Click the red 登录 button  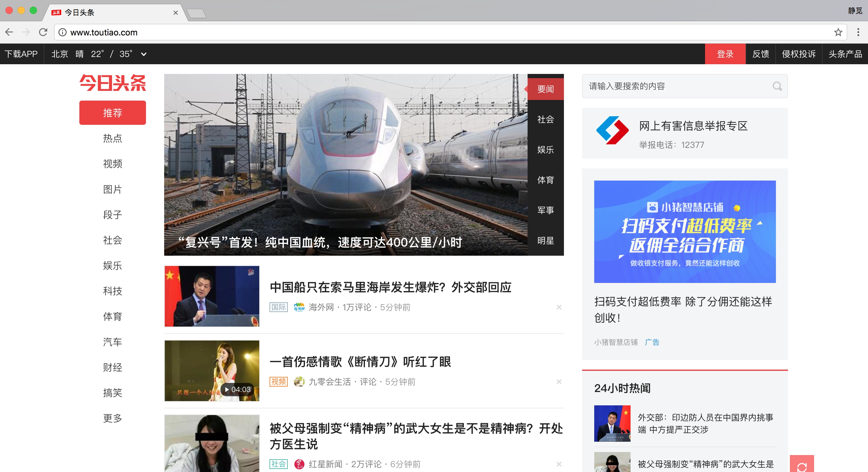click(x=725, y=54)
